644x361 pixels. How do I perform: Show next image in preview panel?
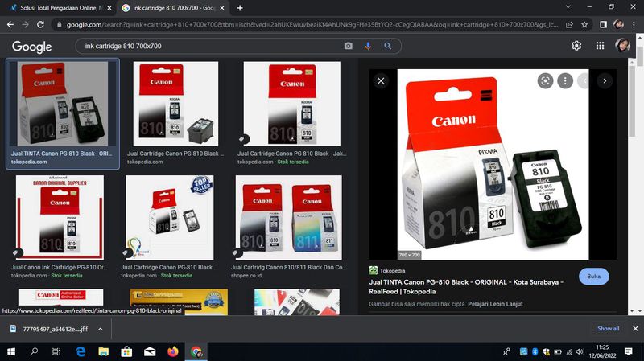point(605,81)
